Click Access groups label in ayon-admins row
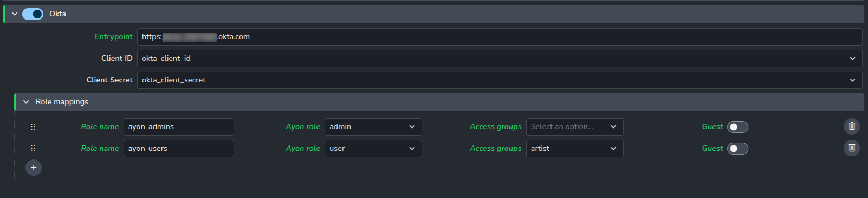This screenshot has height=198, width=868. 496,126
